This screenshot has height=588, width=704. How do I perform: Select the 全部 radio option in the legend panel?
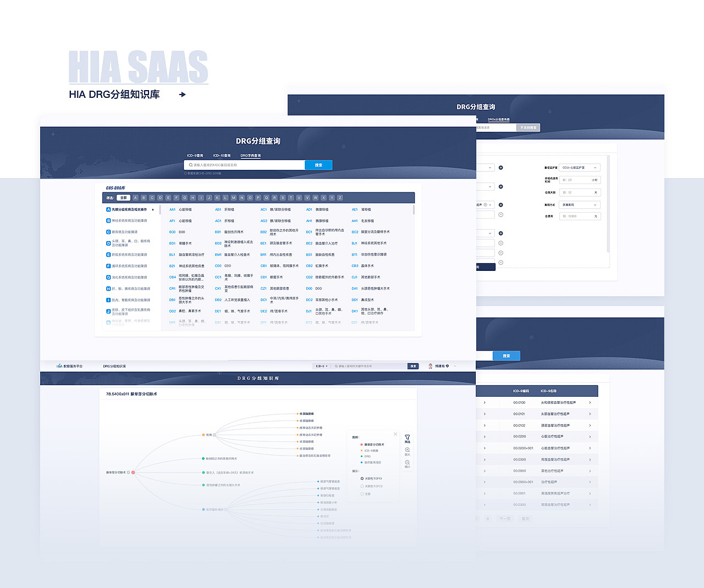tap(362, 494)
